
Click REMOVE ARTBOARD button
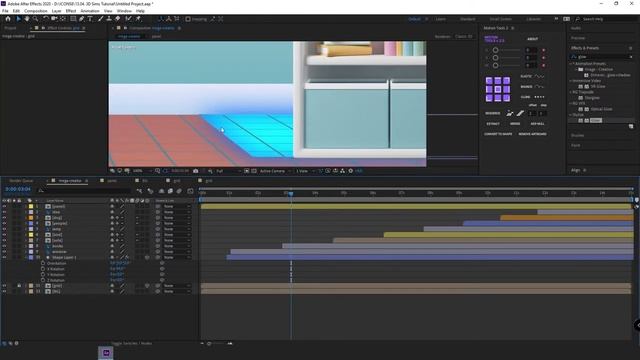pyautogui.click(x=532, y=134)
